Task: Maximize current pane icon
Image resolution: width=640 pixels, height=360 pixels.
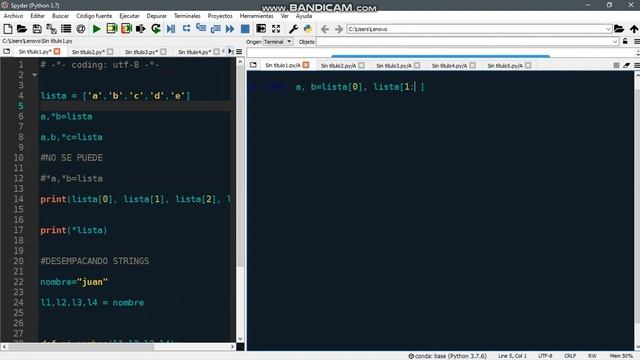Action: (261, 29)
